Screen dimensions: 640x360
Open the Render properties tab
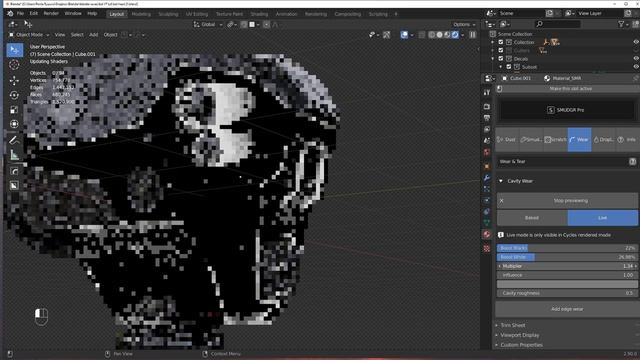487,107
